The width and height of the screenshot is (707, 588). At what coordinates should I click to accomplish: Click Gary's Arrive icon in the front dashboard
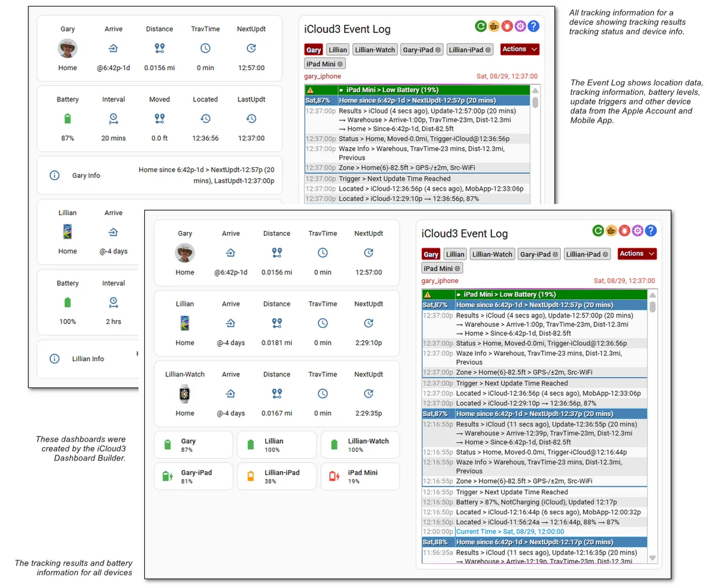pyautogui.click(x=231, y=253)
